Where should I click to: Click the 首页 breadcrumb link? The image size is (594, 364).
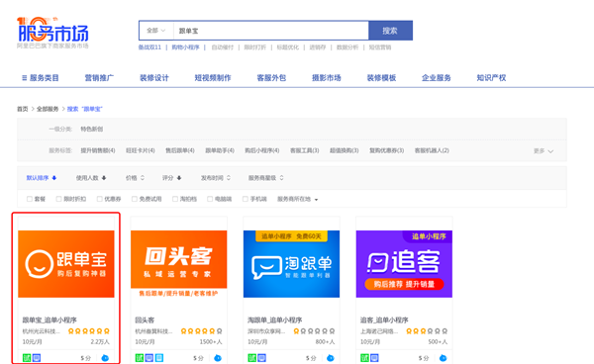click(23, 109)
